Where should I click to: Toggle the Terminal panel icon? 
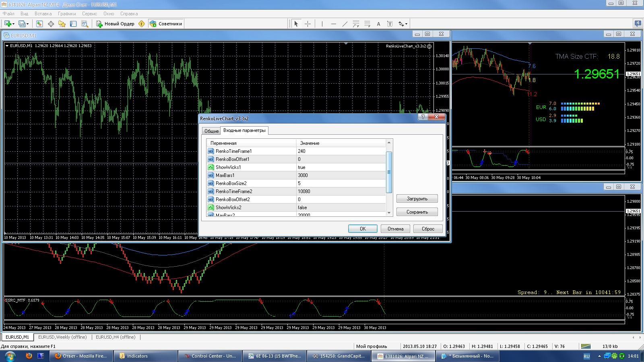pos(73,24)
